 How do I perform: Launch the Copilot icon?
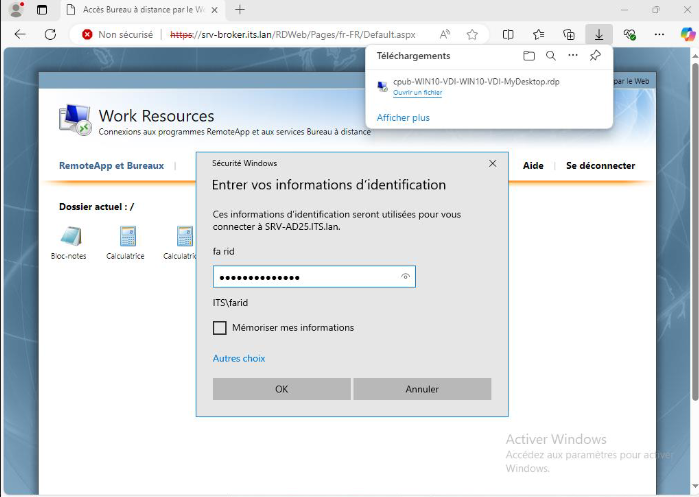click(688, 34)
